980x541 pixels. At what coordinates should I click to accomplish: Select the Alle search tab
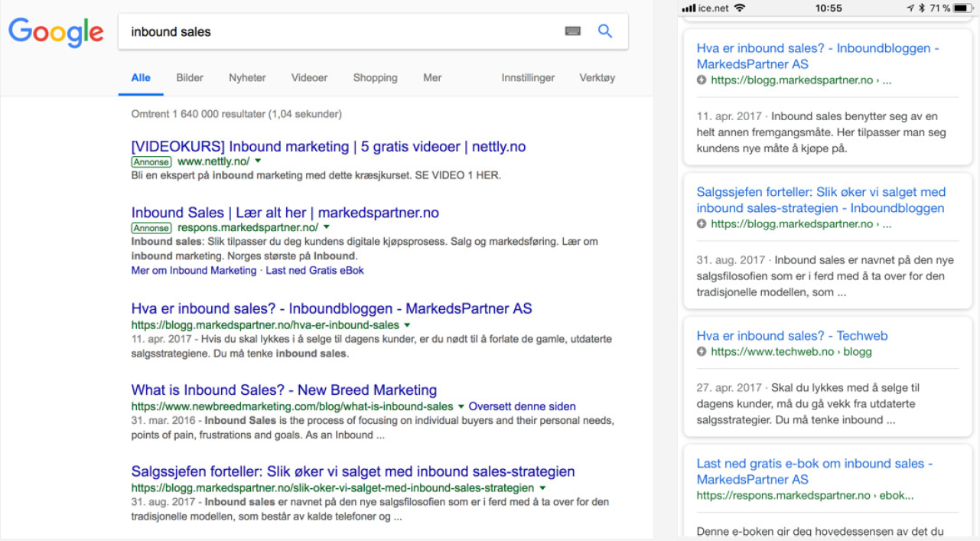pyautogui.click(x=141, y=77)
